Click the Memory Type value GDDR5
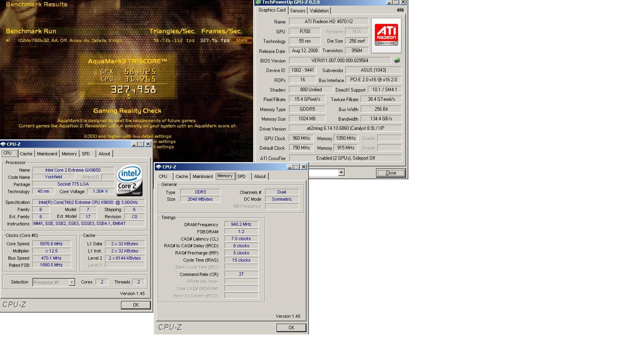Image resolution: width=644 pixels, height=354 pixels. click(307, 109)
